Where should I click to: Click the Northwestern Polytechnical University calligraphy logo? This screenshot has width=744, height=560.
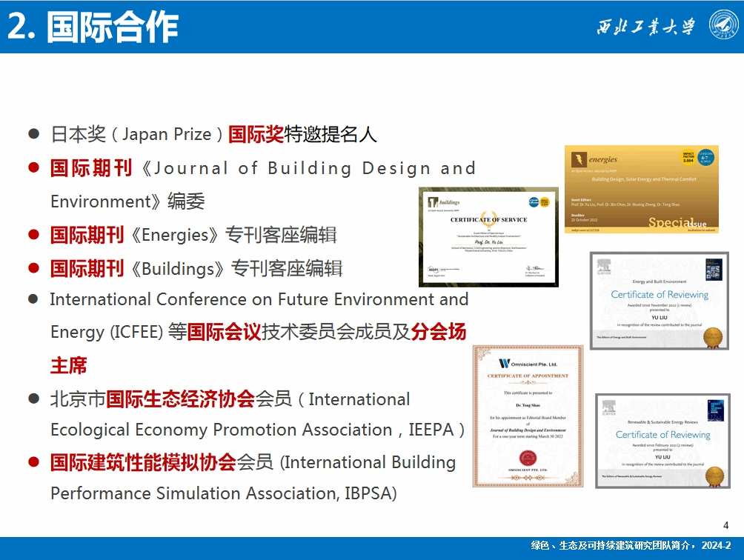[647, 27]
